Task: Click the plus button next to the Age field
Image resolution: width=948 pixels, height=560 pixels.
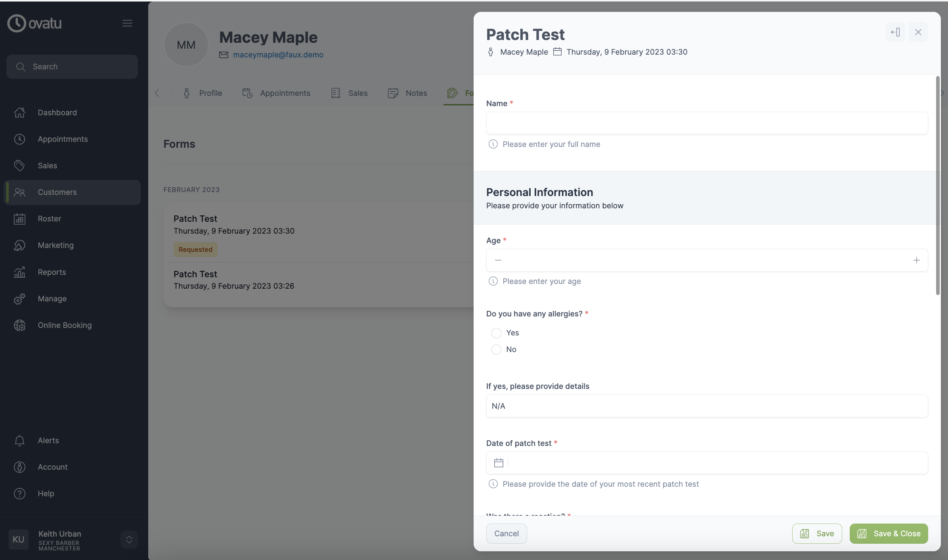Action: tap(916, 260)
